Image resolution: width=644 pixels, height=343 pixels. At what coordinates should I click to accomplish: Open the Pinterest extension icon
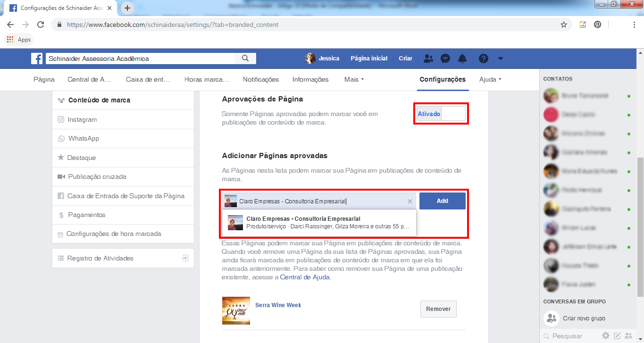coord(598,25)
